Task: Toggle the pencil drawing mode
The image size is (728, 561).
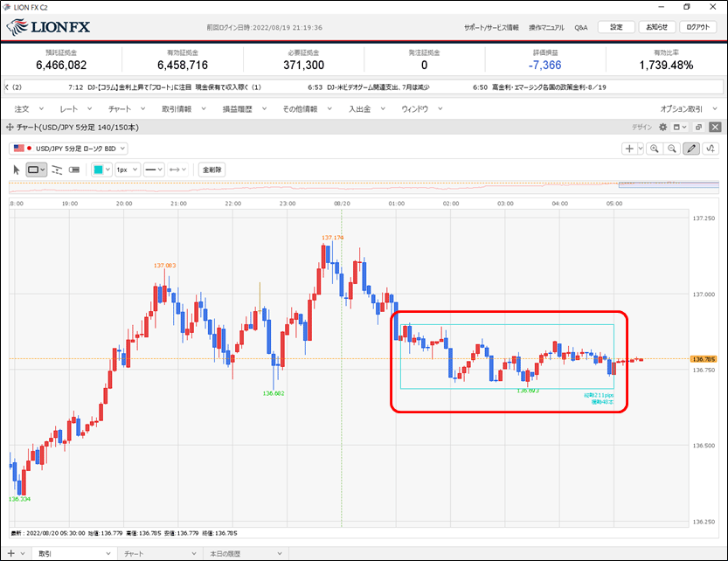Action: pyautogui.click(x=691, y=149)
